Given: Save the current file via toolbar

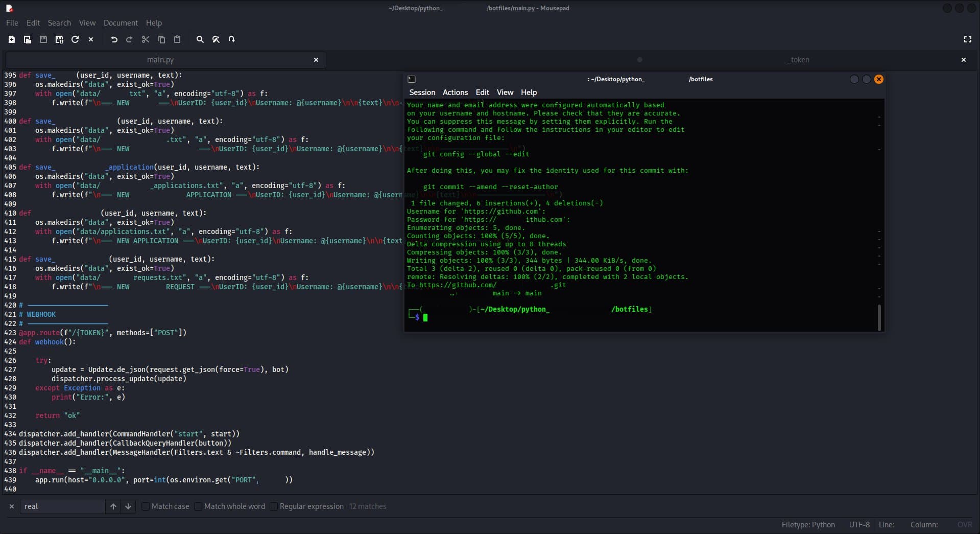Looking at the screenshot, I should [x=43, y=39].
